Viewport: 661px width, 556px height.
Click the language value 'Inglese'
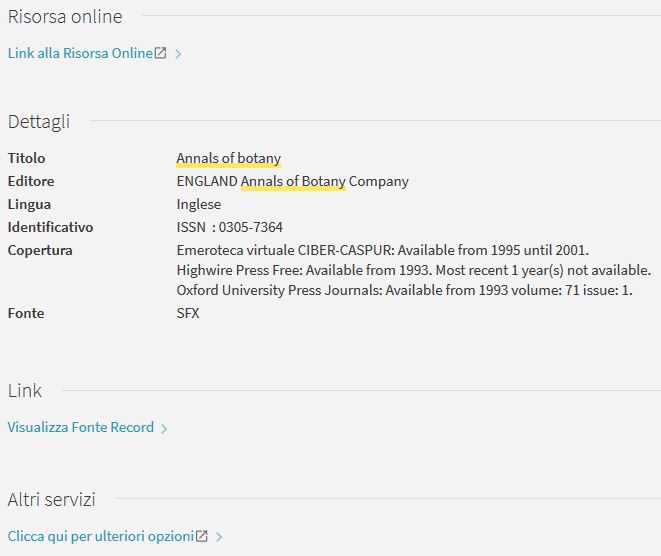(198, 204)
